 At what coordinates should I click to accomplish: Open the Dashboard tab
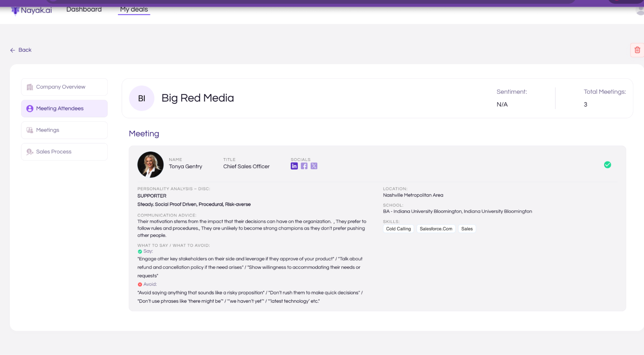[x=84, y=9]
